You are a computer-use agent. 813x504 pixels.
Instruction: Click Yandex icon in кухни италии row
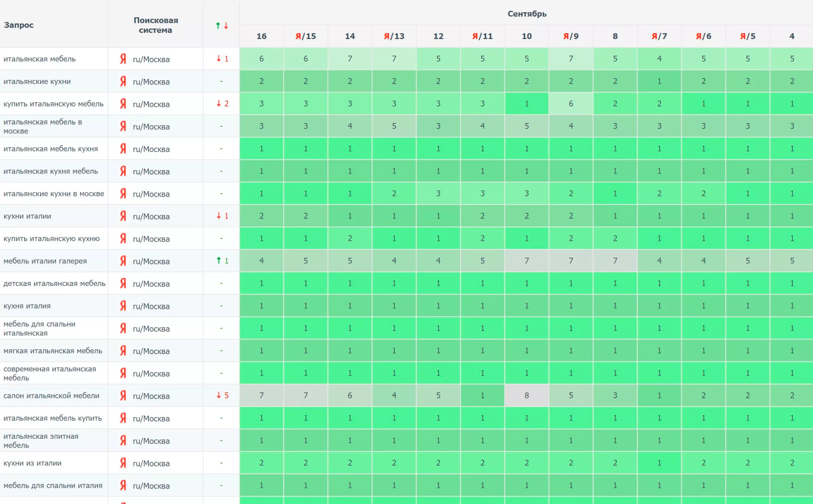tap(123, 216)
